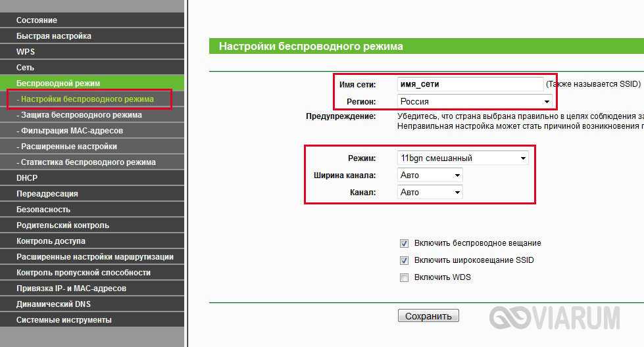Go to Быстрая настройка in sidebar

pyautogui.click(x=54, y=36)
